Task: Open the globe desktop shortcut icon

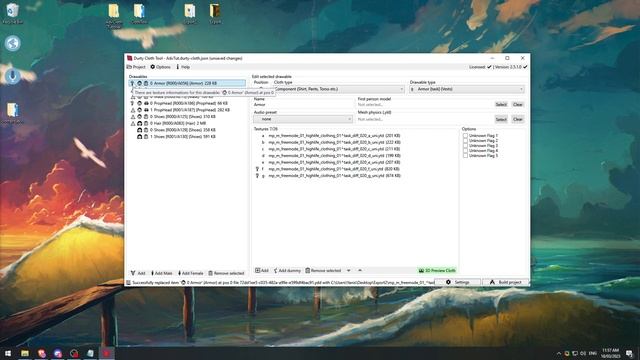Action: pyautogui.click(x=13, y=43)
